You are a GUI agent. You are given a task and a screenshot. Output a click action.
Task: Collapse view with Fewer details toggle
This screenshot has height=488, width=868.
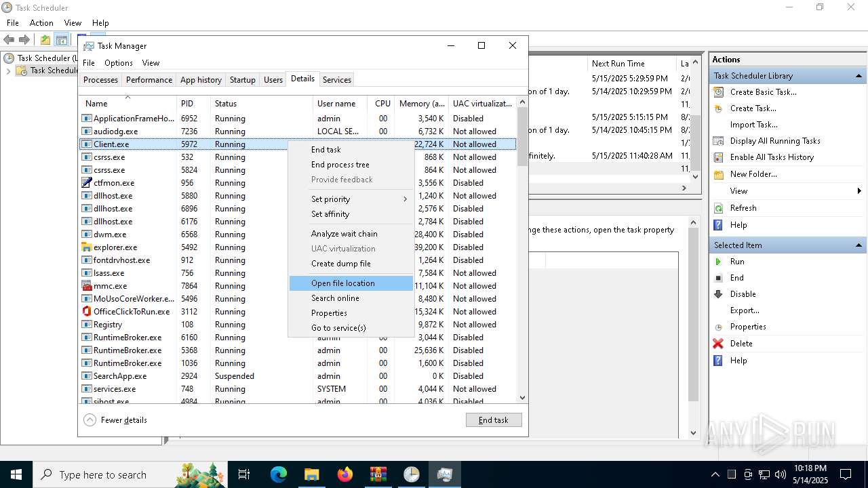pos(116,420)
